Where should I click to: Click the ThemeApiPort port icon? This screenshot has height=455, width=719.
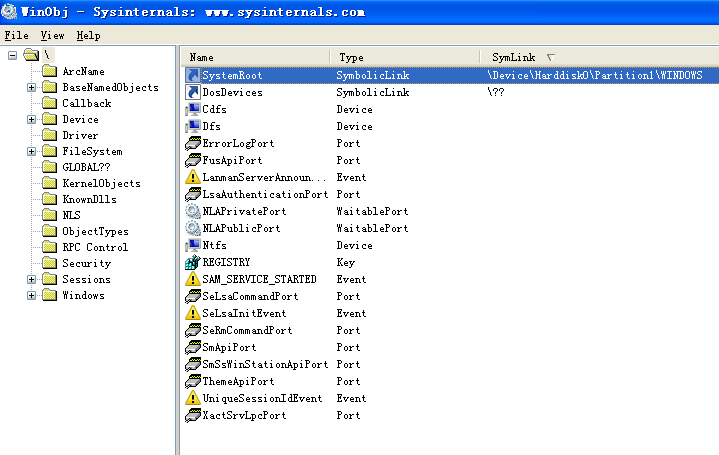[193, 381]
